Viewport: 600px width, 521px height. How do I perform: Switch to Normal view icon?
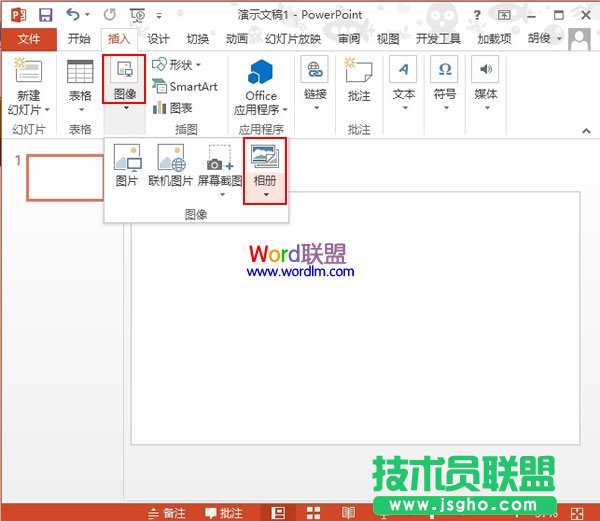click(278, 513)
